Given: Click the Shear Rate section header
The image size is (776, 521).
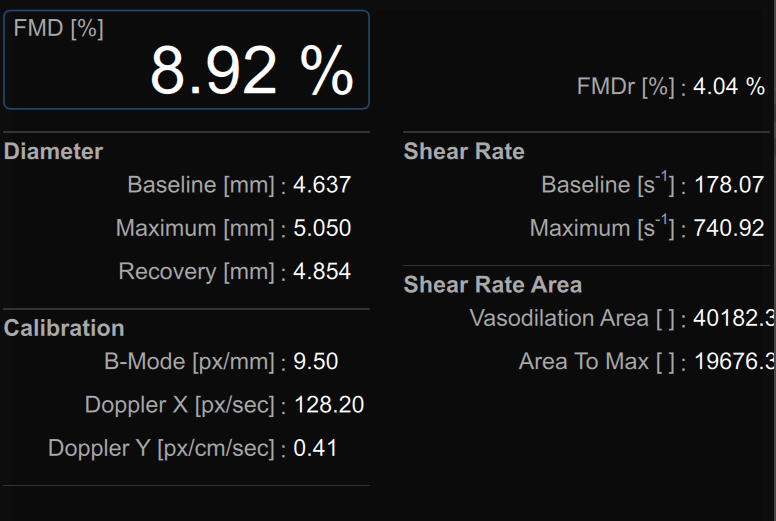Looking at the screenshot, I should (x=464, y=152).
